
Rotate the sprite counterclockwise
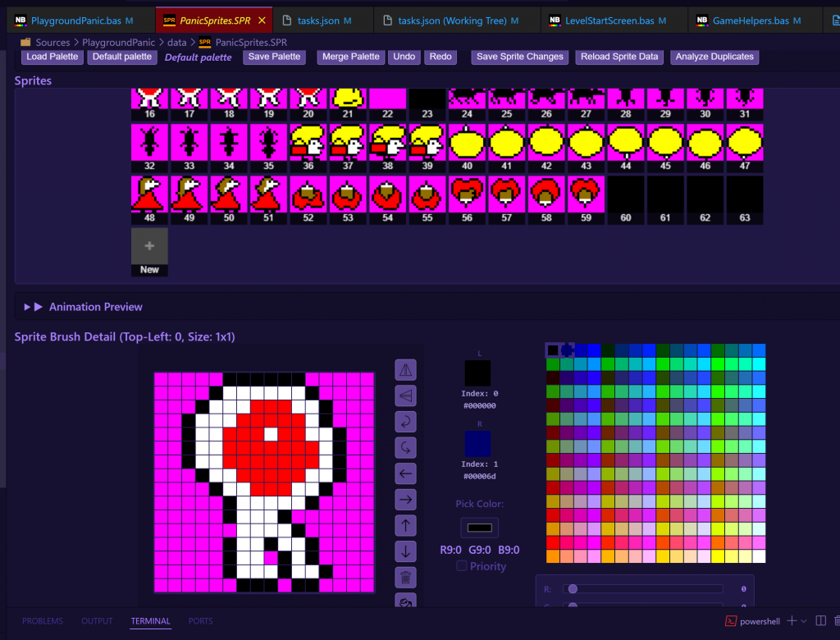[405, 421]
